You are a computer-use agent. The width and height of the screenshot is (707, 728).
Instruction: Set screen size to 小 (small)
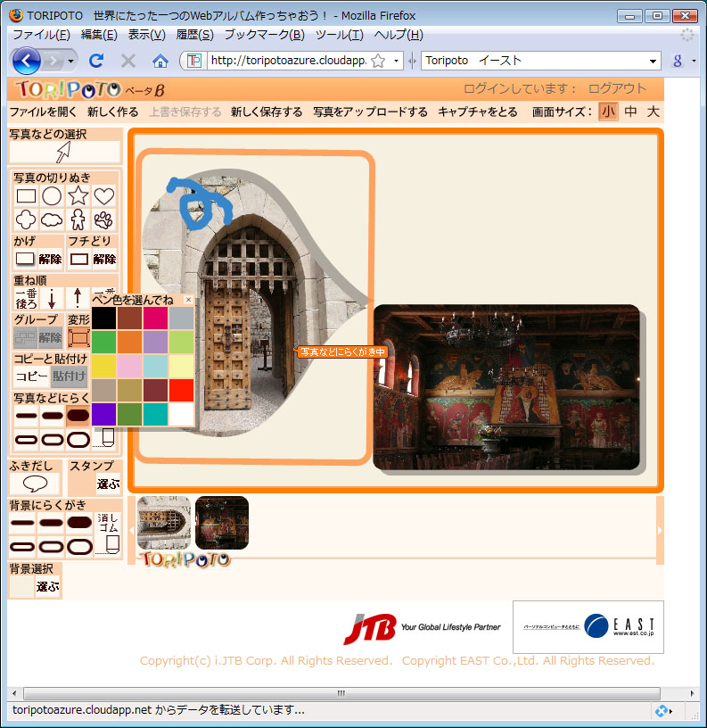(608, 112)
